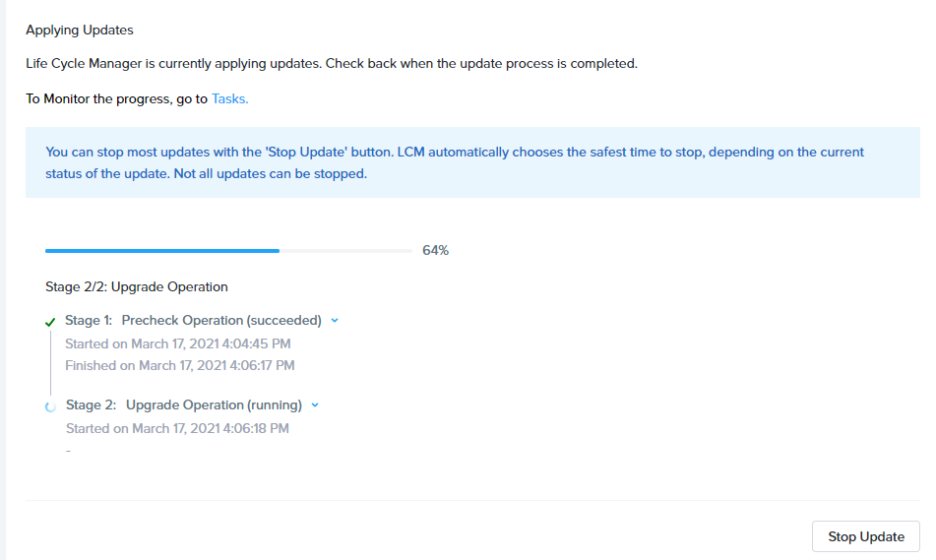
Task: Click Stage 2 started timestamp text
Action: coord(177,429)
